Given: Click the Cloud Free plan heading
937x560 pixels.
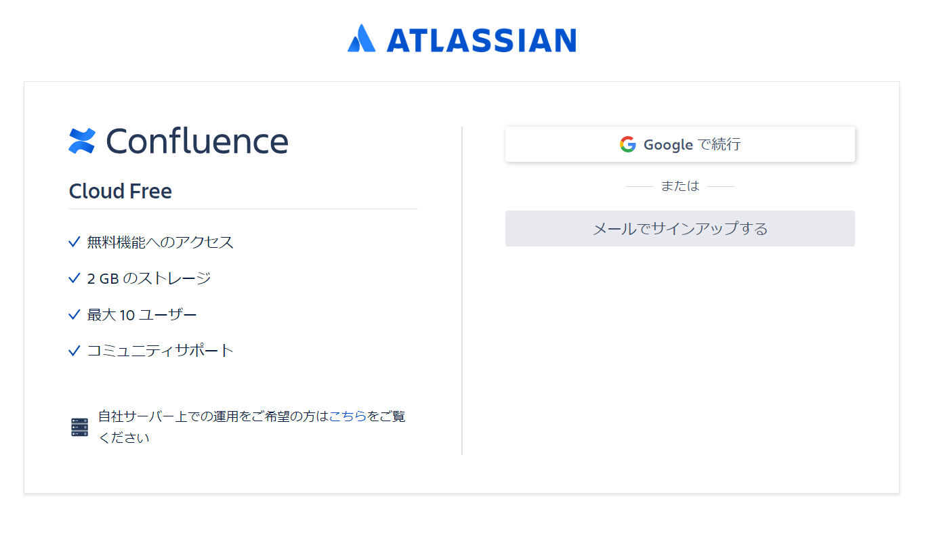Looking at the screenshot, I should click(121, 192).
